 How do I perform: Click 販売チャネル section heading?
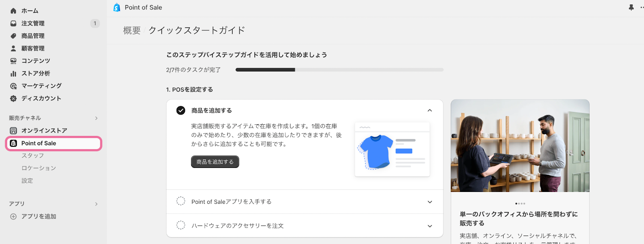tap(25, 118)
